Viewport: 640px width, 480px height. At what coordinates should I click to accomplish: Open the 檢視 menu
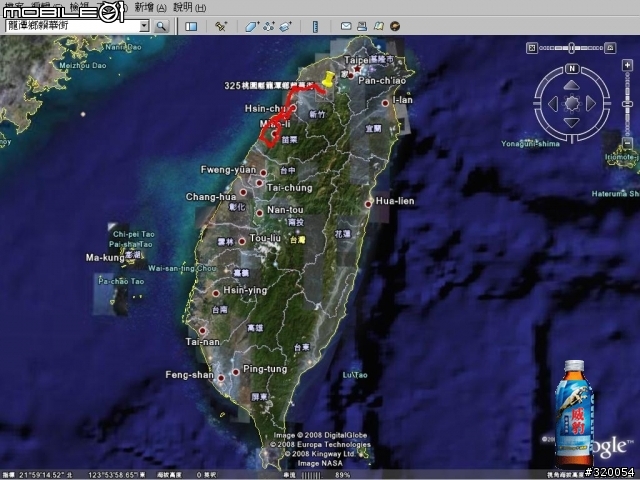coord(79,7)
